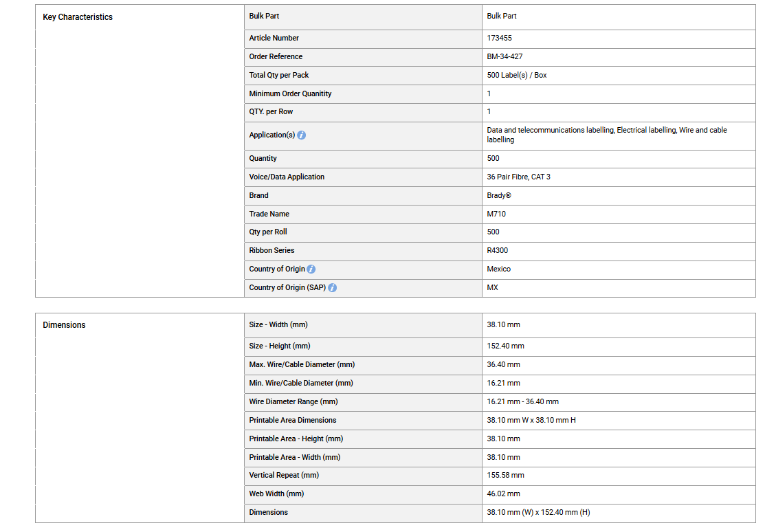Click the Web Width (mm) label

276,494
